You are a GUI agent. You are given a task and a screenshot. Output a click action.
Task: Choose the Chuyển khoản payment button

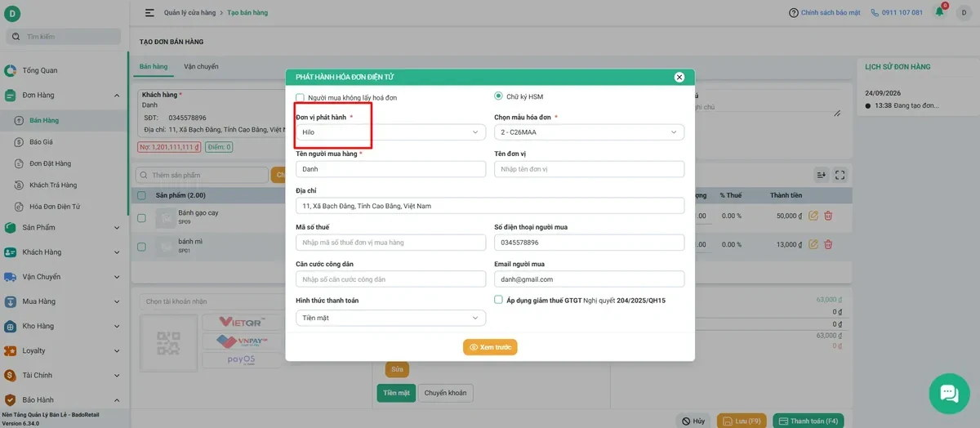pos(446,393)
